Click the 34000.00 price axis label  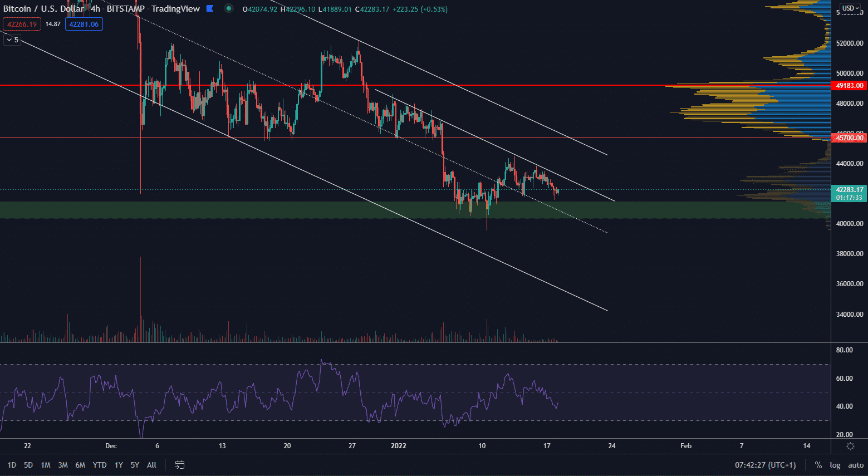850,315
